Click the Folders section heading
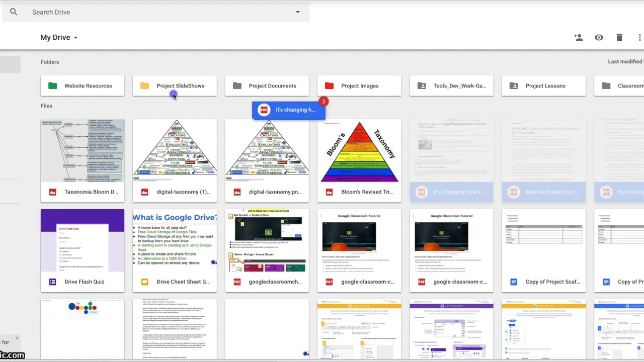 click(50, 62)
